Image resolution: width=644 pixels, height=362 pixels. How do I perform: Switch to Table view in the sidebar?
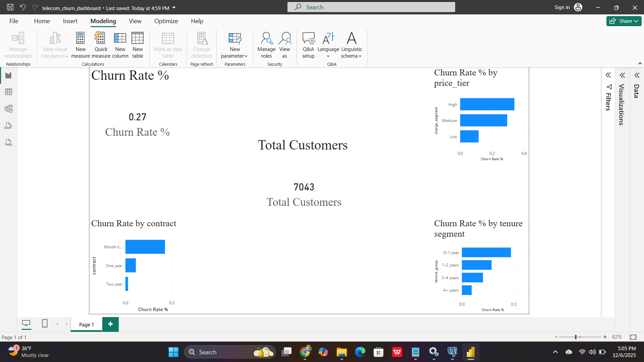pyautogui.click(x=8, y=92)
